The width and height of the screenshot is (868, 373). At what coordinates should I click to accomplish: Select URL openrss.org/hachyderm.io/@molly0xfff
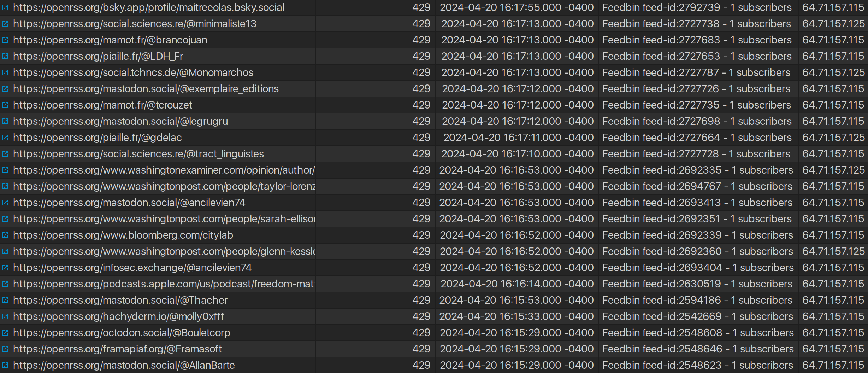(118, 316)
